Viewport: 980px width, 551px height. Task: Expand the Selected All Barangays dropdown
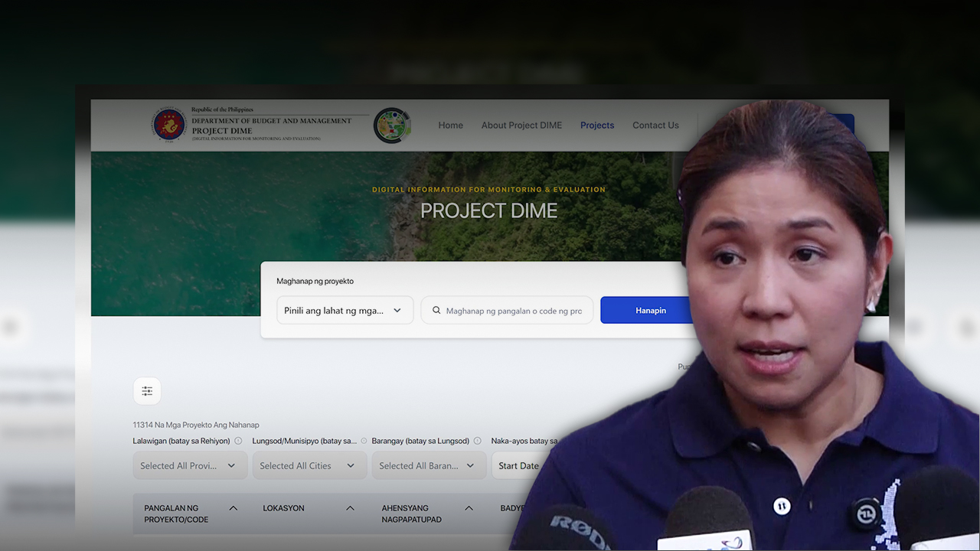point(429,465)
